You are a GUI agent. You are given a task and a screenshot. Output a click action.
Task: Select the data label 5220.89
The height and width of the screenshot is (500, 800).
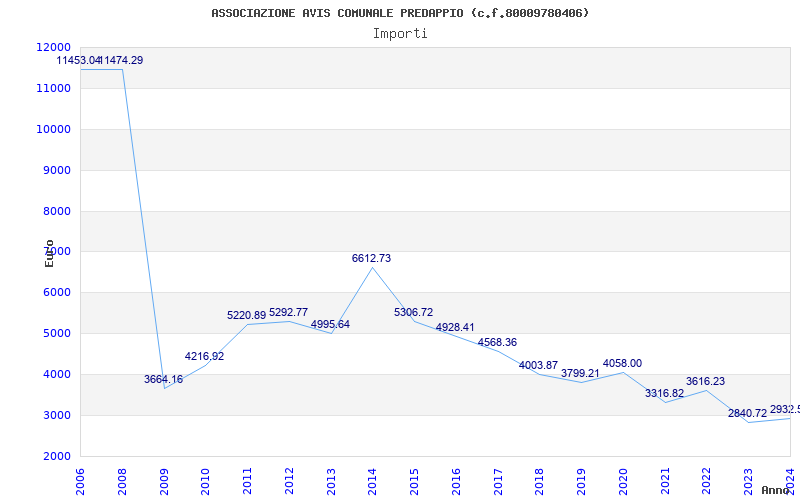246,315
